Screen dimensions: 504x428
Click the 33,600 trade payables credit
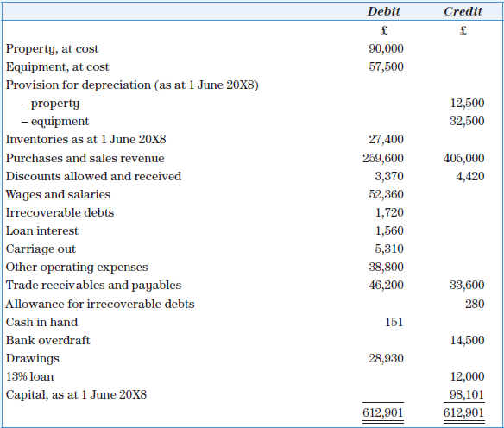click(x=467, y=285)
